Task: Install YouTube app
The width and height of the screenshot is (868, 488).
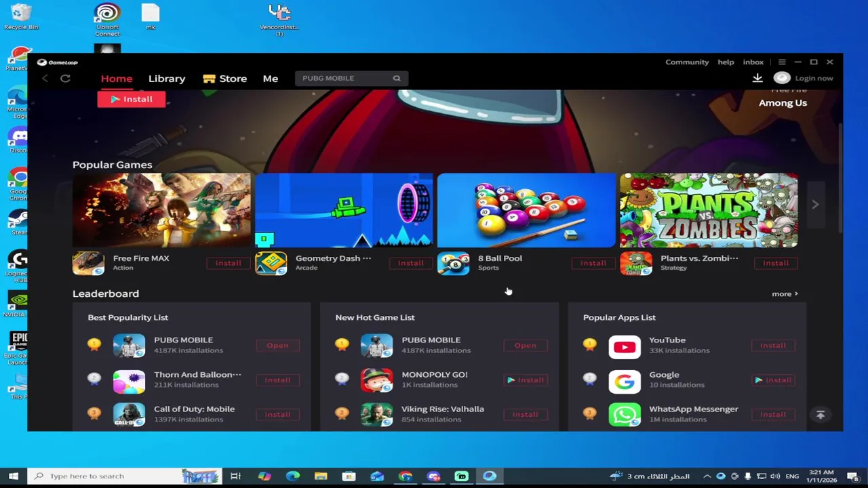Action: [x=772, y=346]
